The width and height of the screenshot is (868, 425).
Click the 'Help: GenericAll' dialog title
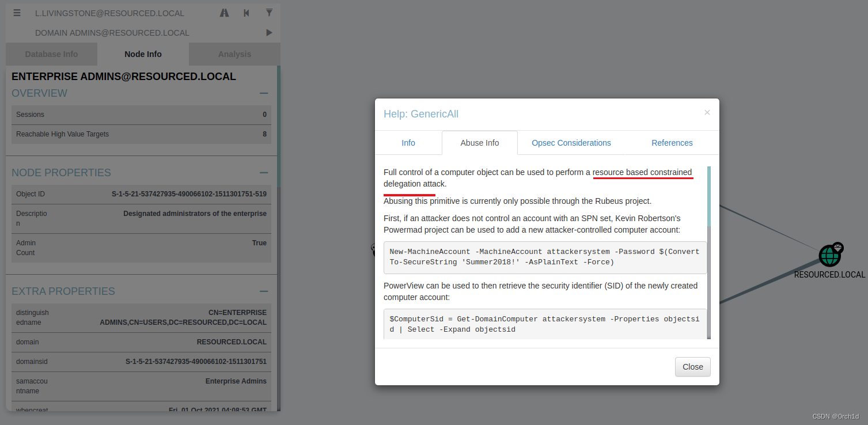coord(421,114)
